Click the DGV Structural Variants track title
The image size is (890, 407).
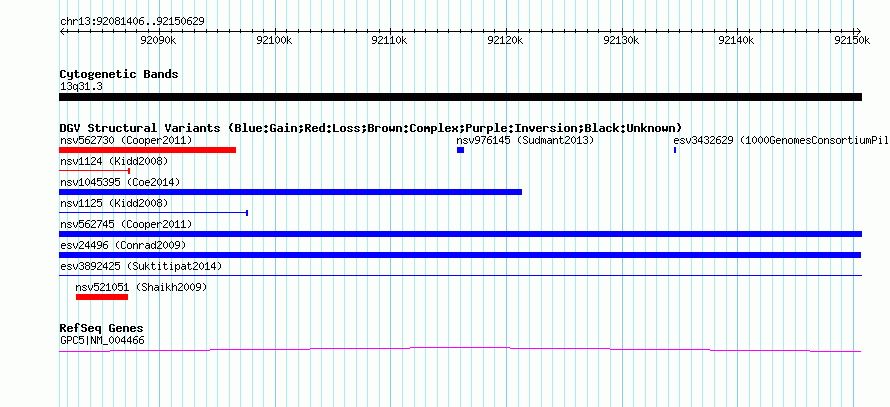371,128
